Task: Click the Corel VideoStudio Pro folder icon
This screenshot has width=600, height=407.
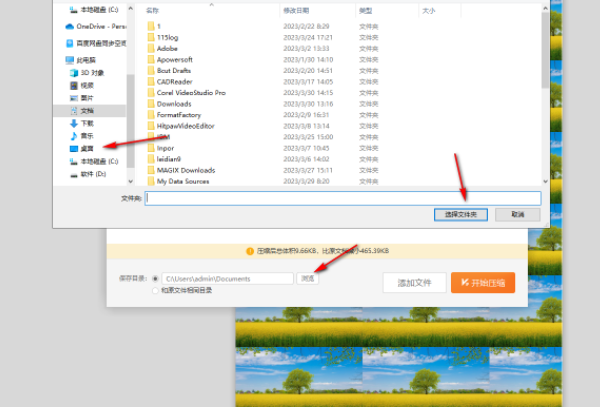Action: click(x=151, y=93)
